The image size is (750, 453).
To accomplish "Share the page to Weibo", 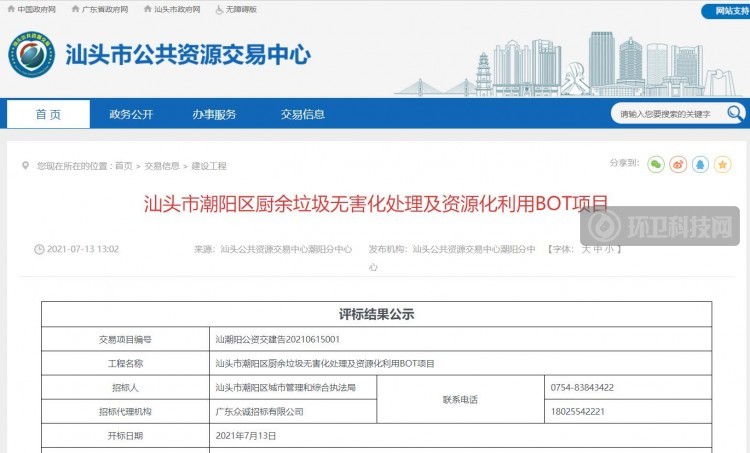I will (x=678, y=164).
